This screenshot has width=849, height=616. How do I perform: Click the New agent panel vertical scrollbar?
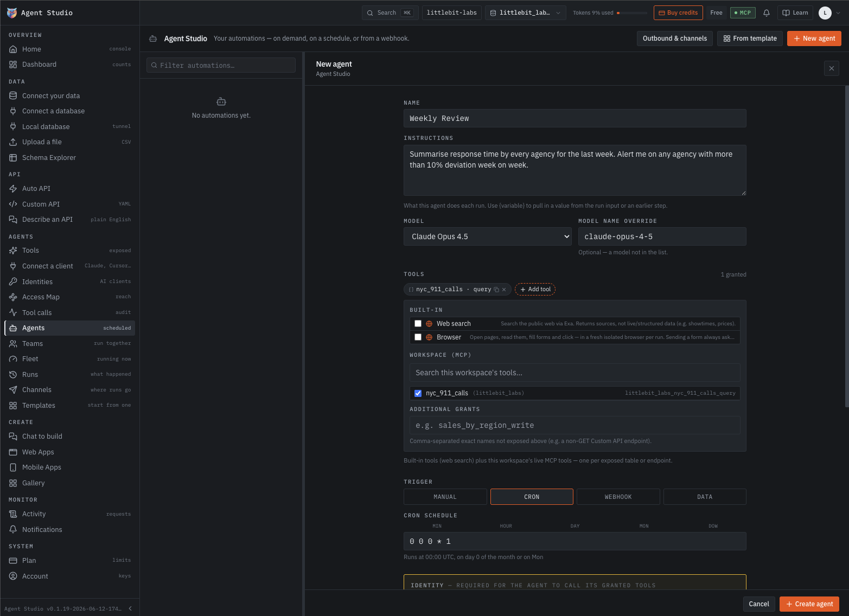846,246
